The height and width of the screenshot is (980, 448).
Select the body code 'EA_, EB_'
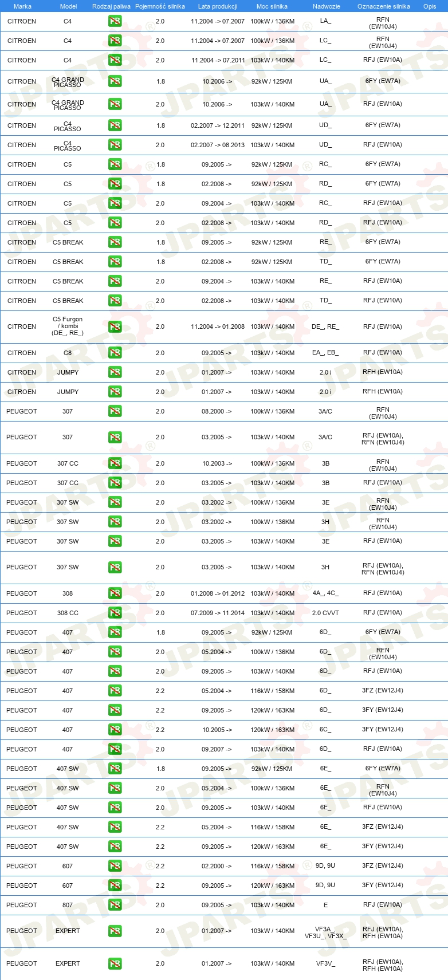click(325, 353)
